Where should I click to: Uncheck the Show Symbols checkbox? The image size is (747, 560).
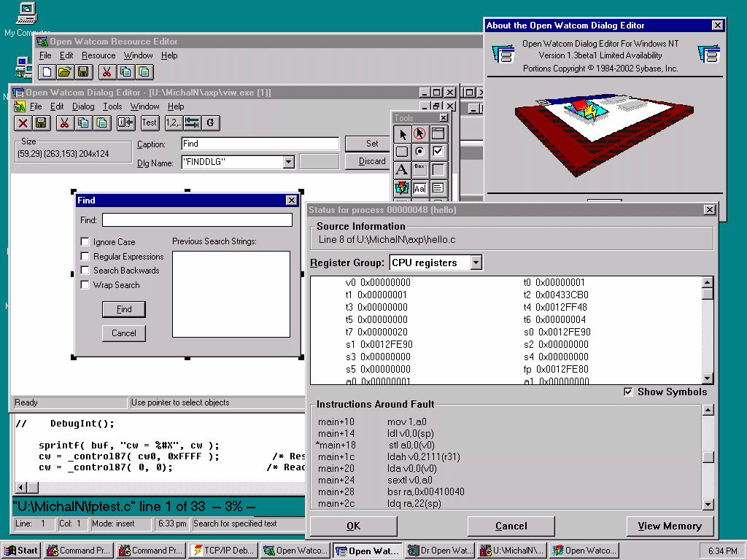628,392
